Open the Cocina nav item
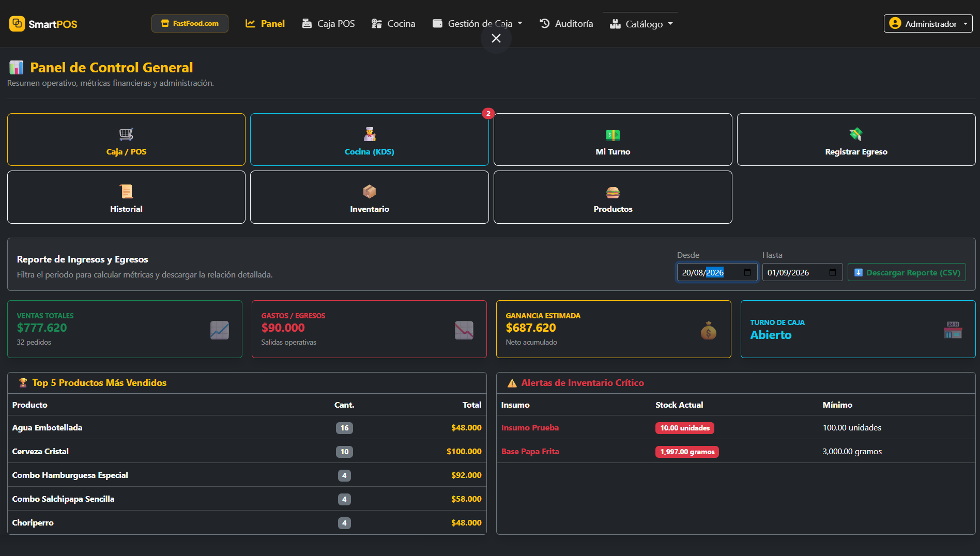 (393, 23)
